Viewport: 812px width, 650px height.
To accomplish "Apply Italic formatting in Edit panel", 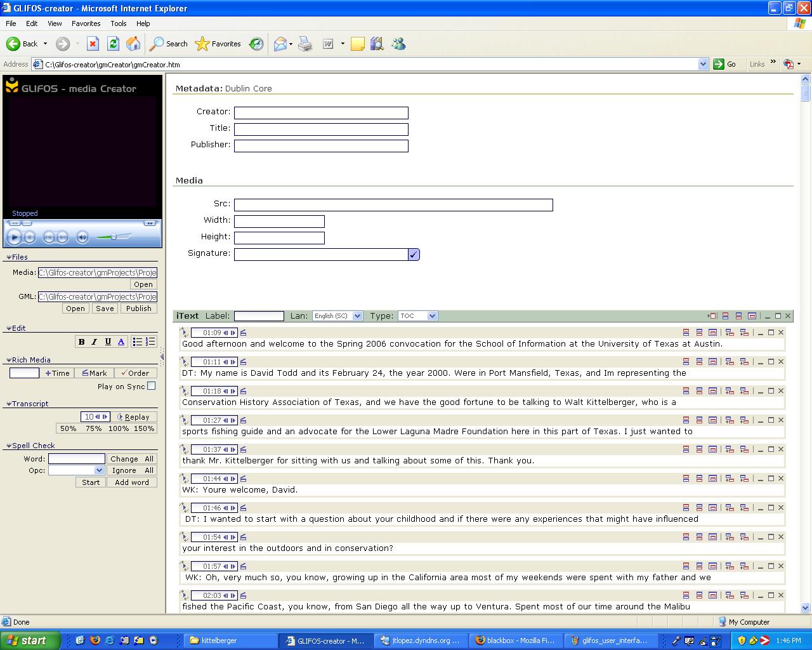I will (95, 342).
